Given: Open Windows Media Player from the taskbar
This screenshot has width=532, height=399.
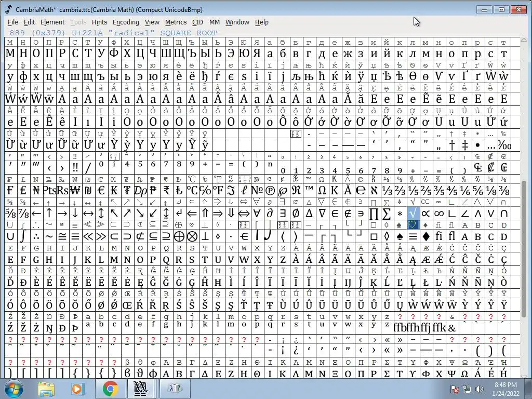Looking at the screenshot, I should (77, 389).
